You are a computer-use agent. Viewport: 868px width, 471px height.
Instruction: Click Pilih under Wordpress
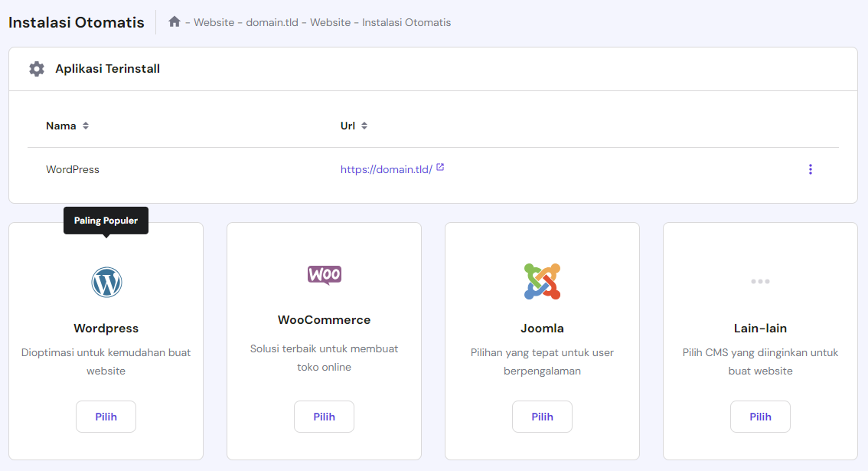pyautogui.click(x=106, y=416)
